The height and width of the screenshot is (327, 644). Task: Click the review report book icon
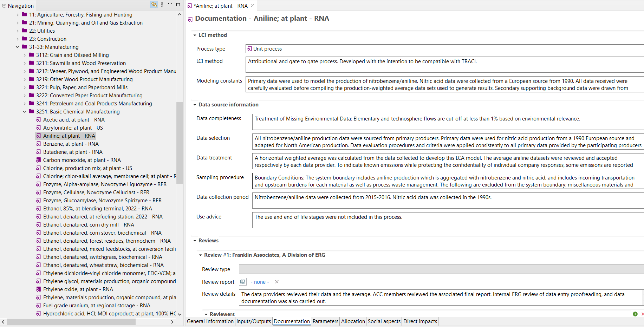click(x=243, y=282)
